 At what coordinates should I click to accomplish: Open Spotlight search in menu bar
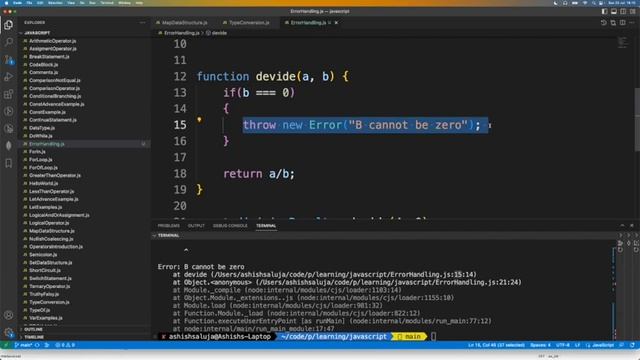click(593, 3)
